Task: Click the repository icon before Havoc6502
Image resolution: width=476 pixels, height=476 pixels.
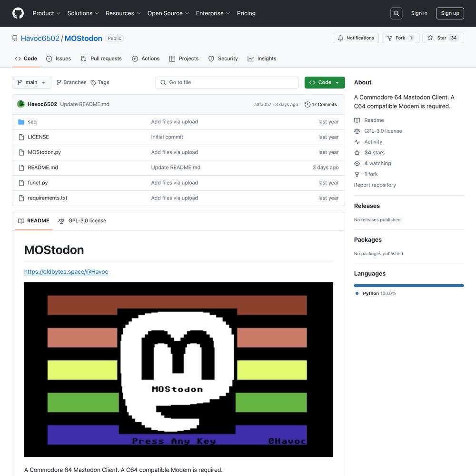Action: click(x=15, y=38)
